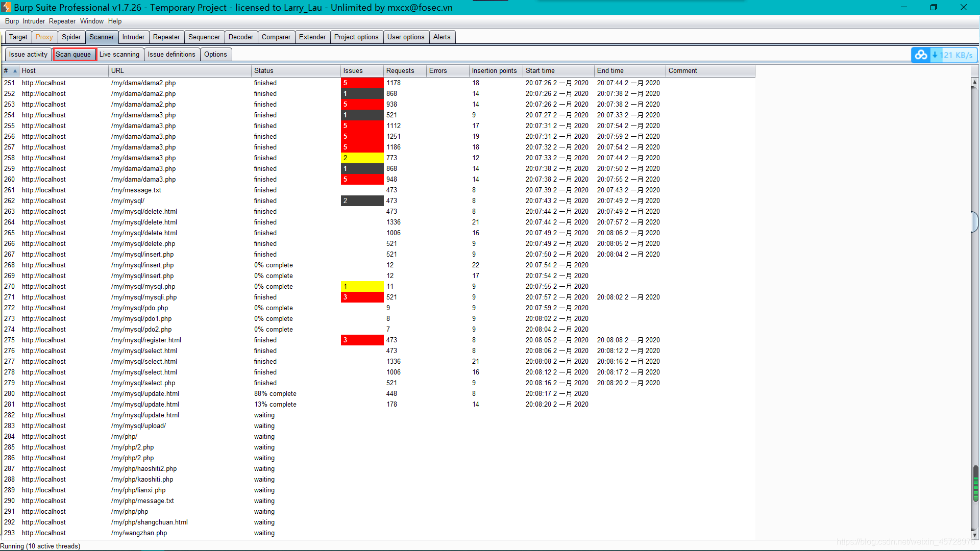
Task: Select the Spider tab
Action: coord(70,36)
